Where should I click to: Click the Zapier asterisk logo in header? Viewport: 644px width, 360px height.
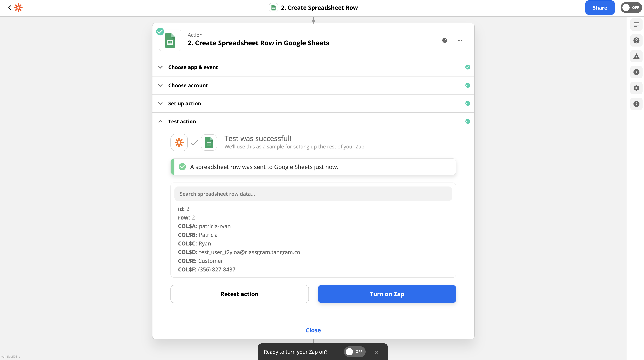(18, 8)
